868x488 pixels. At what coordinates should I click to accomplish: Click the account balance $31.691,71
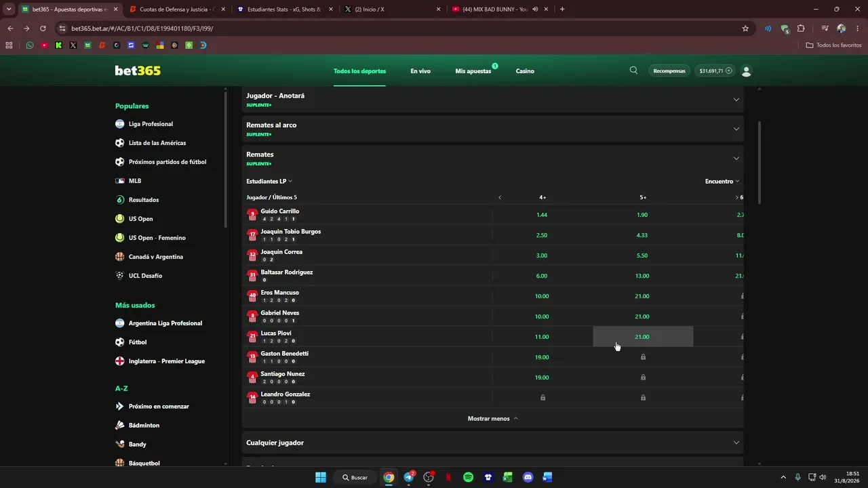(715, 70)
